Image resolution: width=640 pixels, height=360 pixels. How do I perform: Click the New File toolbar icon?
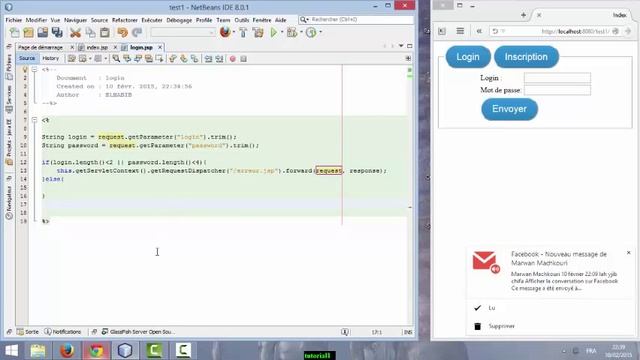tap(14, 32)
